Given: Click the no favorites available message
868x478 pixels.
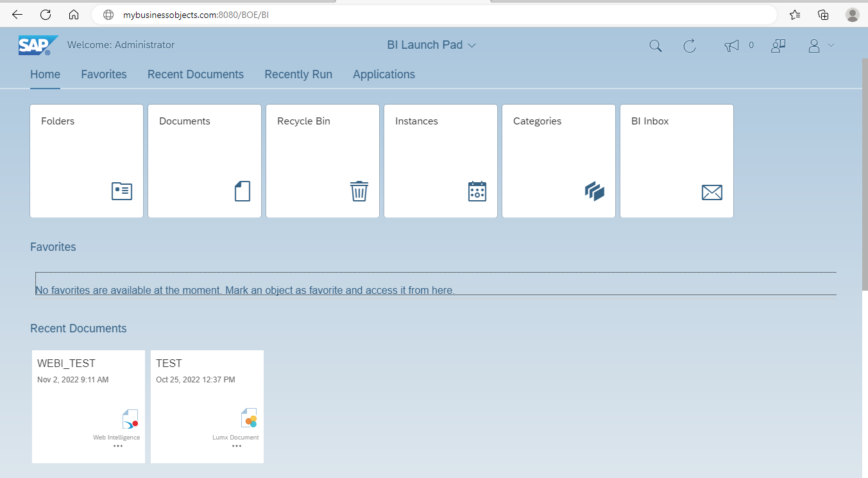Looking at the screenshot, I should [x=245, y=291].
